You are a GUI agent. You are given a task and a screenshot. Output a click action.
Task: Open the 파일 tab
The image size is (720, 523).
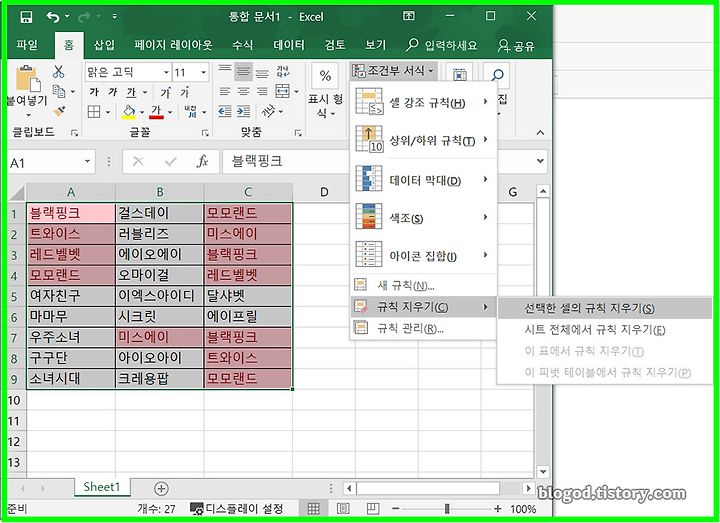27,45
